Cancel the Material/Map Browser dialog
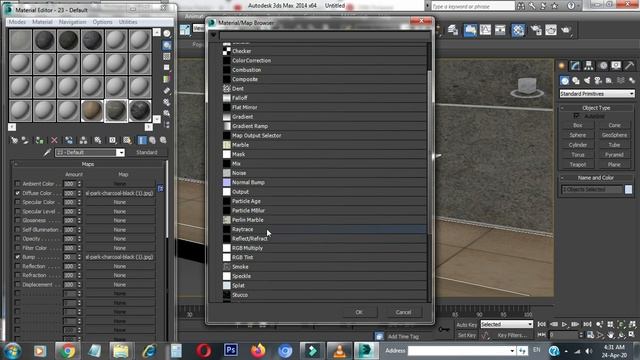Screen dimensions: 640x360 (403, 312)
